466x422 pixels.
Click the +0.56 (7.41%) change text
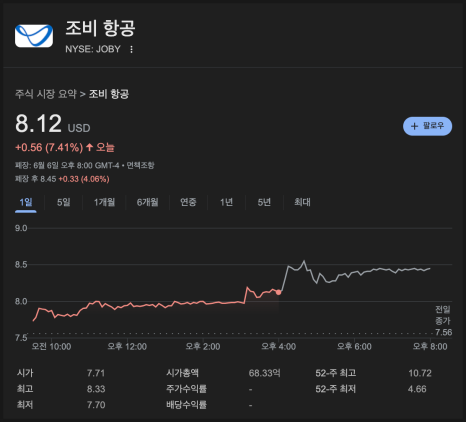click(49, 147)
